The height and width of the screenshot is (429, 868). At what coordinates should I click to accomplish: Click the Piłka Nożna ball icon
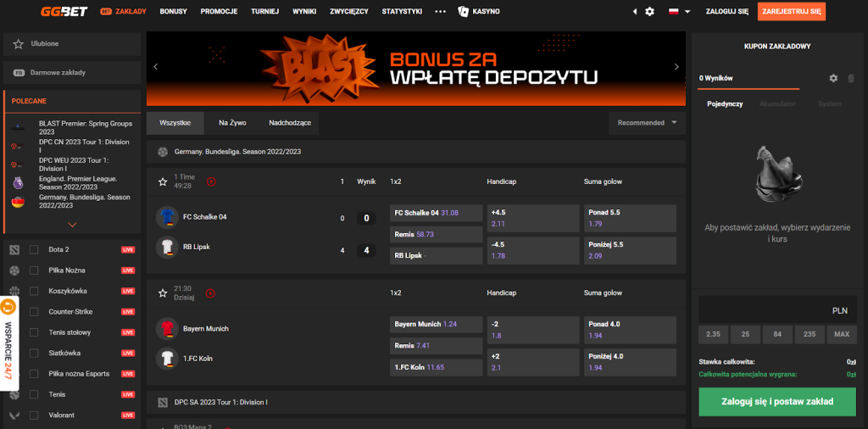coord(15,270)
